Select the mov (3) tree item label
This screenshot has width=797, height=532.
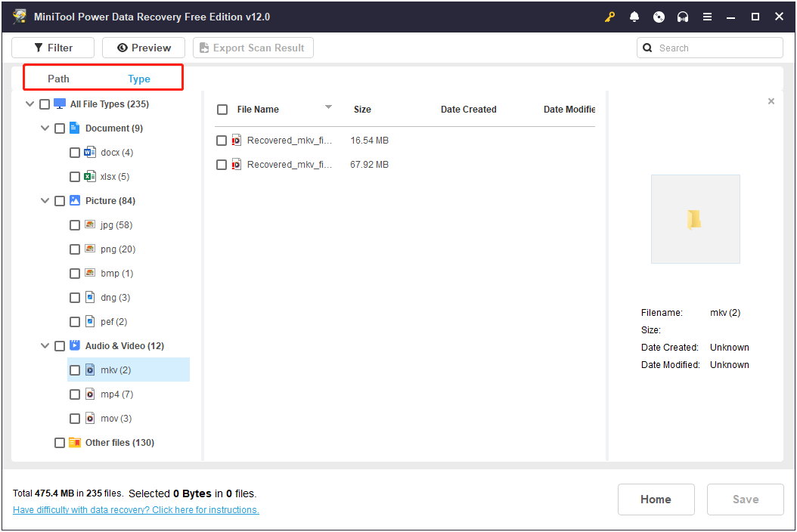click(x=116, y=418)
